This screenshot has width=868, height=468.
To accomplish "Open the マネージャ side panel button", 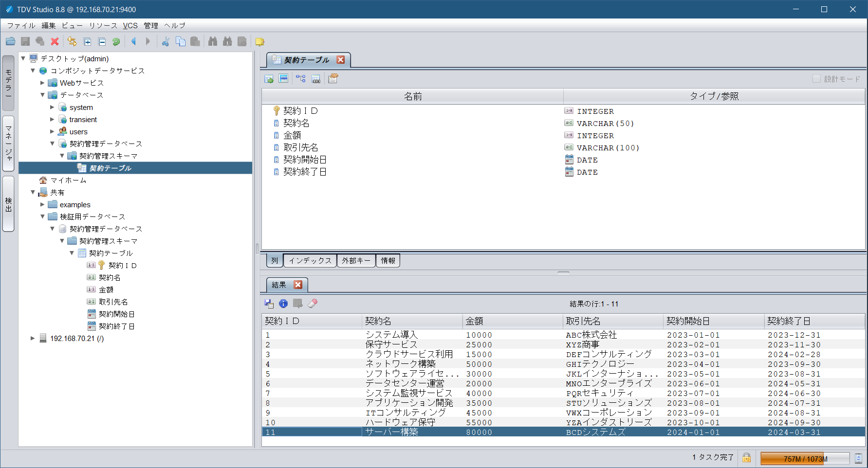I will click(x=8, y=144).
